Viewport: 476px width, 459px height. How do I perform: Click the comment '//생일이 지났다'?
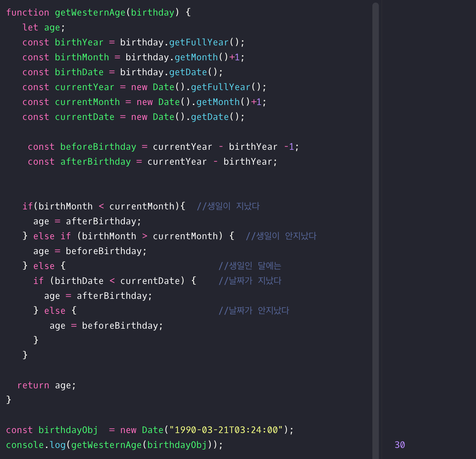coord(228,206)
